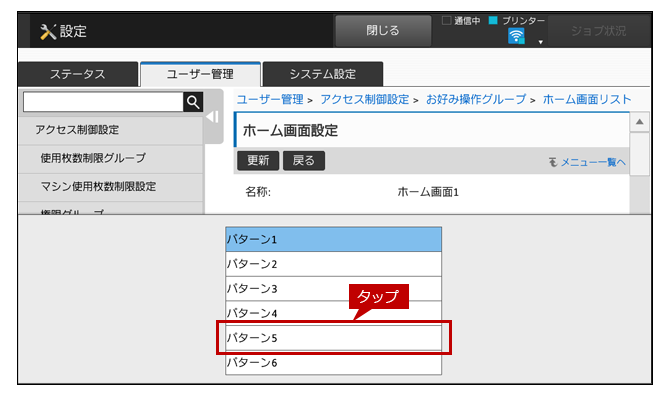Click the プリンター status indicator

517,21
